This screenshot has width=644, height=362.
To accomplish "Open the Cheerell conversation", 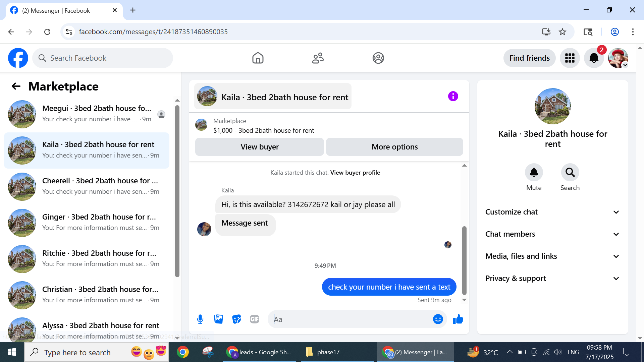I will coord(87,186).
